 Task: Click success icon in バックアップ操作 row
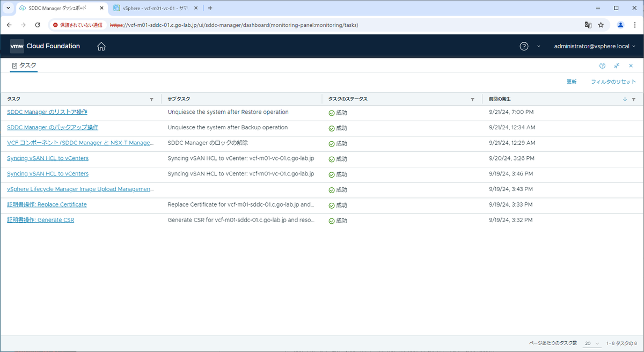[x=332, y=128]
